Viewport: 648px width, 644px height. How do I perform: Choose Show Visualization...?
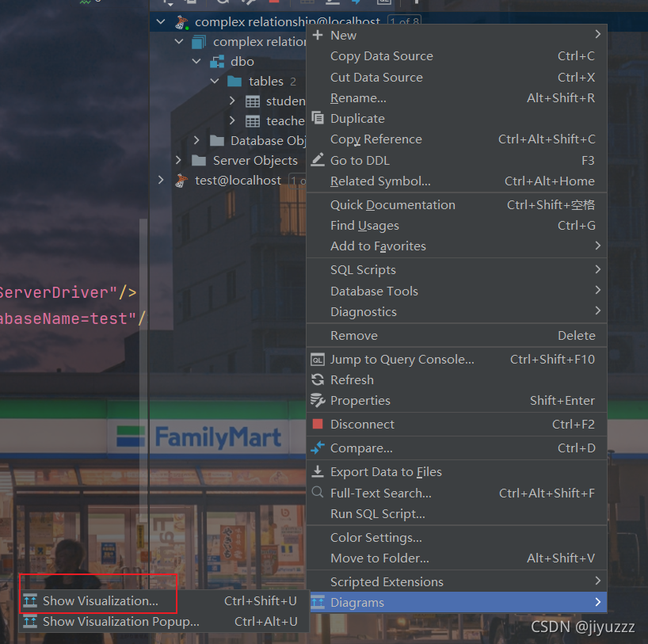[164, 600]
